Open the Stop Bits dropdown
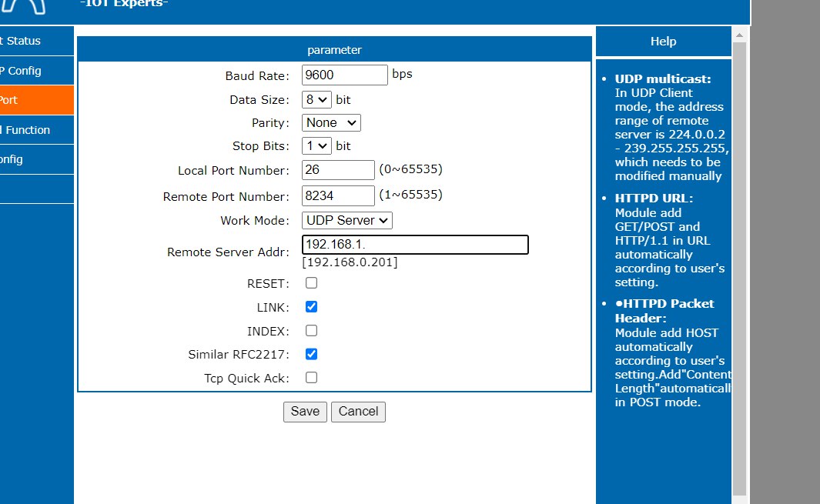 [316, 145]
